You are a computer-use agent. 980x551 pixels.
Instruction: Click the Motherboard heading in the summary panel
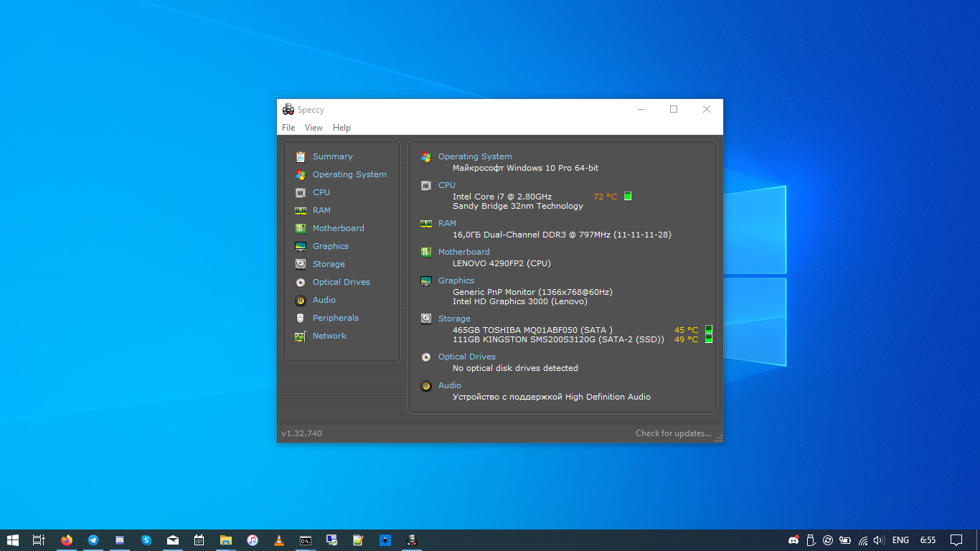click(x=464, y=252)
